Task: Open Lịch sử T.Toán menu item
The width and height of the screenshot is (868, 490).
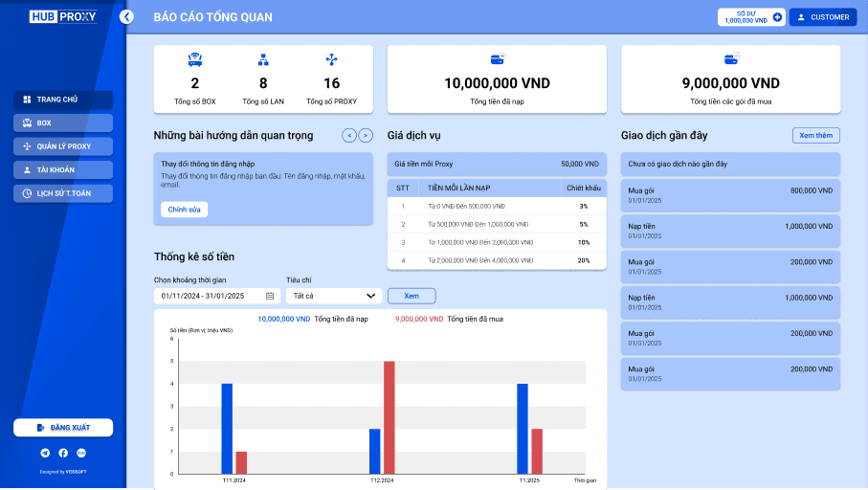Action: tap(63, 193)
